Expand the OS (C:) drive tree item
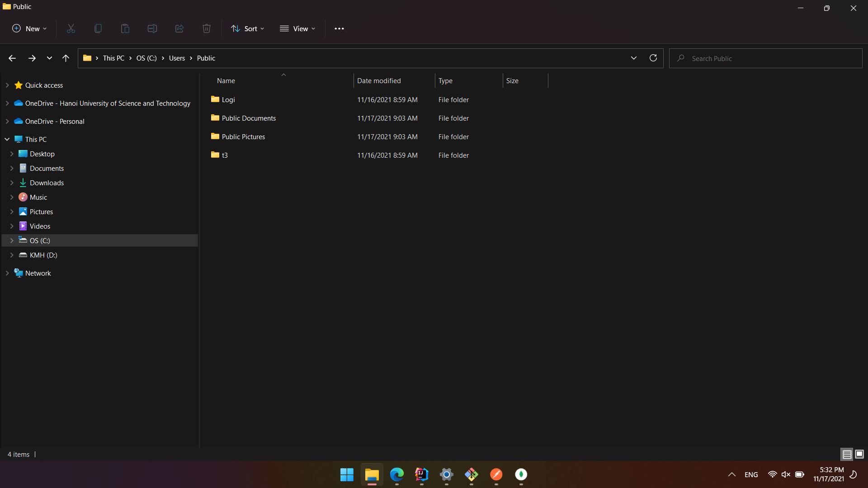This screenshot has width=868, height=488. click(x=12, y=240)
